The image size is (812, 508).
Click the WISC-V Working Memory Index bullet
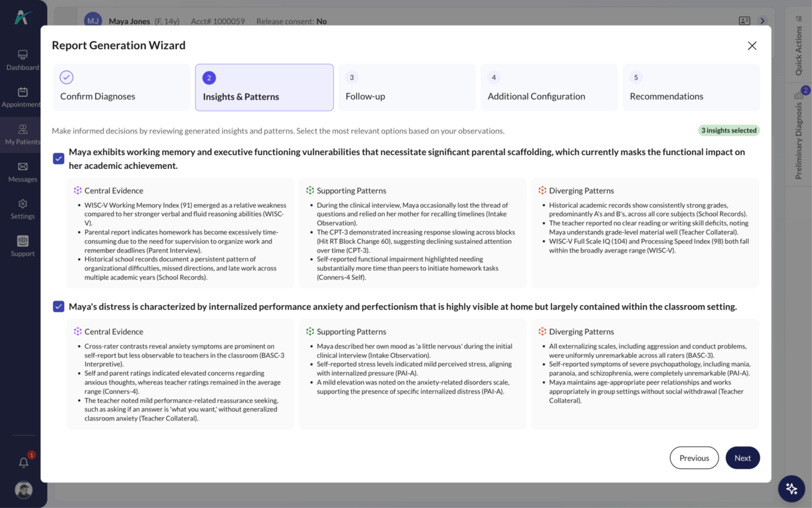coord(185,214)
